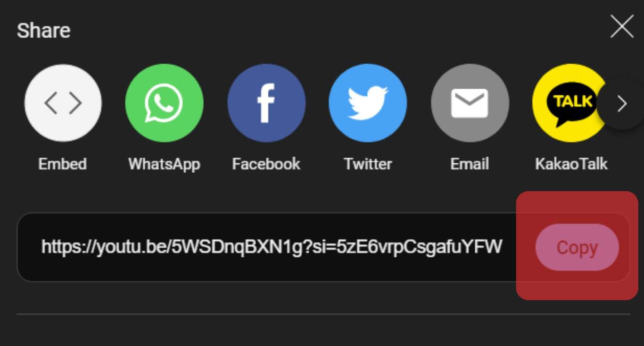644x346 pixels.
Task: Open the Embed code option icon
Action: click(63, 103)
